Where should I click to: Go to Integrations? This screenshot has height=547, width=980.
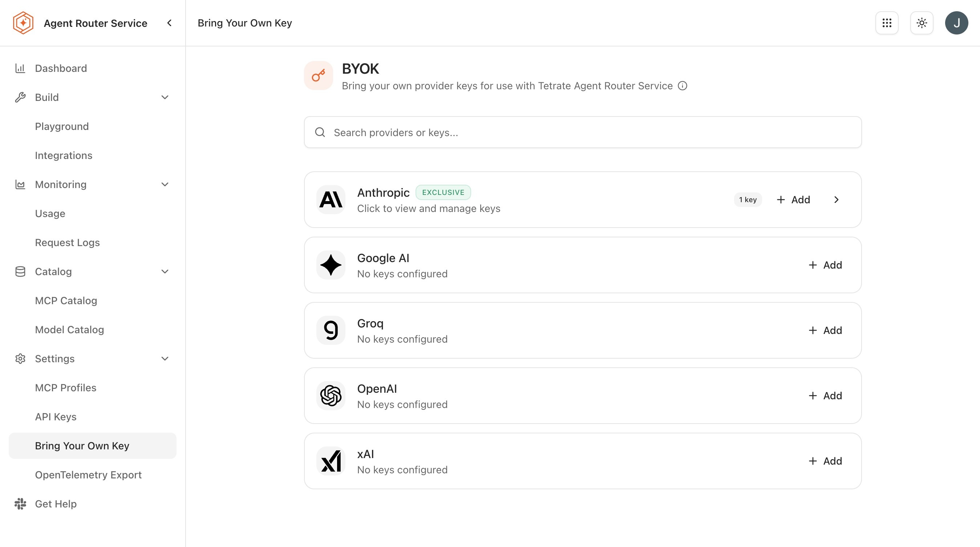coord(93,155)
